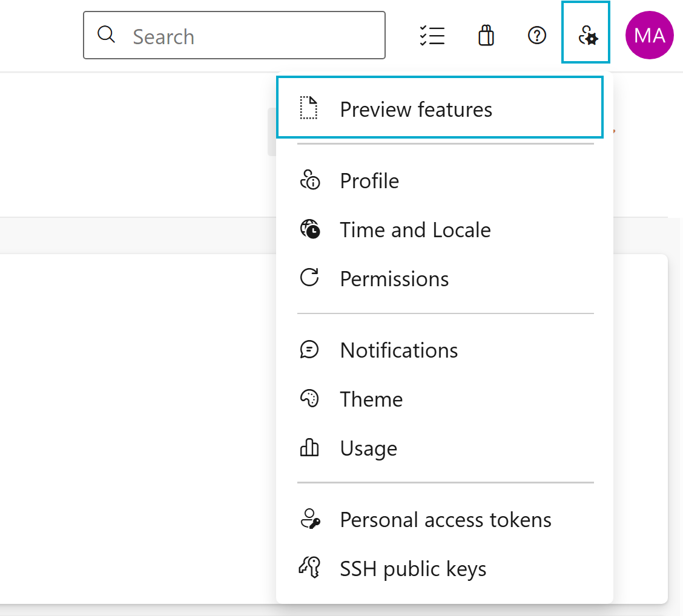Screen dimensions: 683x616
Task: Click the SSH public keys icon
Action: pyautogui.click(x=310, y=568)
